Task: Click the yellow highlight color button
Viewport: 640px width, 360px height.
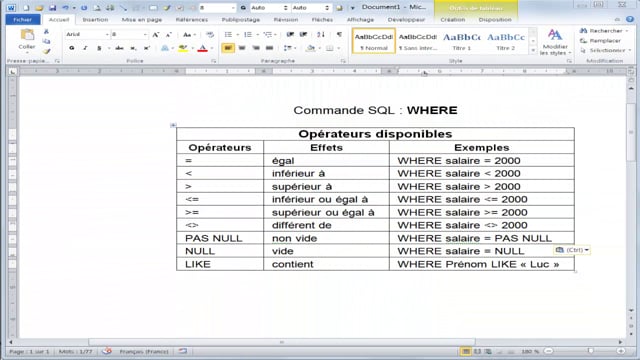Action: tap(183, 48)
